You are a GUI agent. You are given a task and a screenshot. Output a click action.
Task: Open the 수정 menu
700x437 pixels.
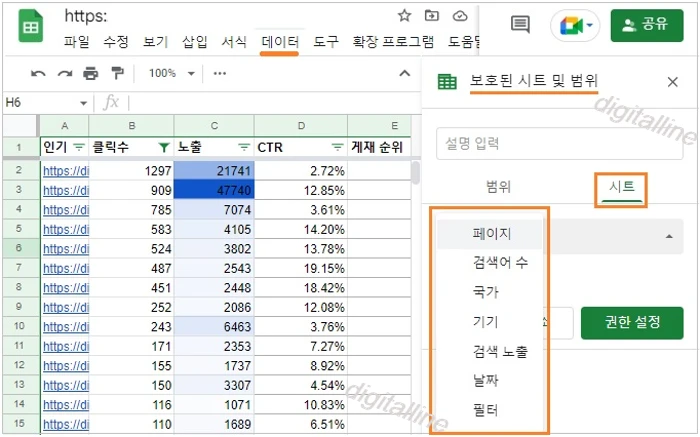pyautogui.click(x=116, y=42)
